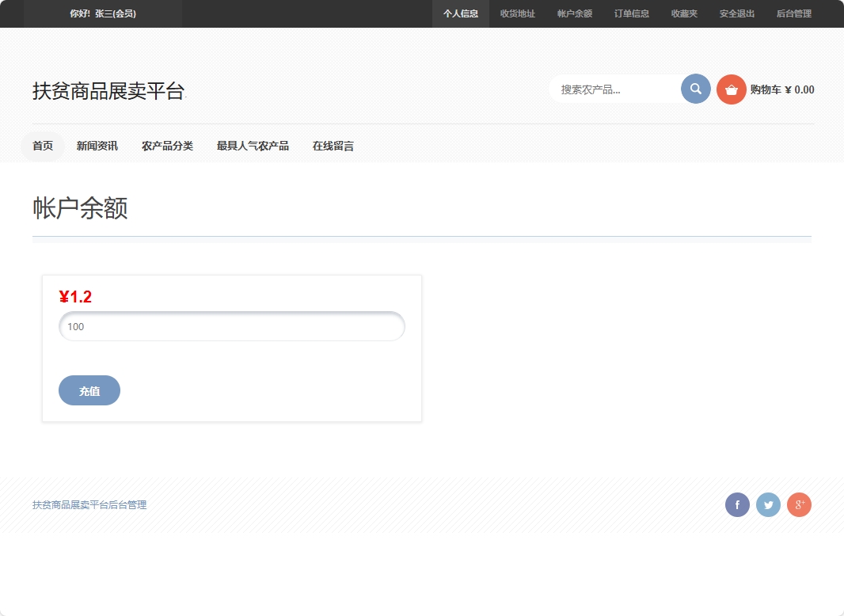Open 收货地址 in the top bar
This screenshot has width=844, height=616.
tap(519, 13)
